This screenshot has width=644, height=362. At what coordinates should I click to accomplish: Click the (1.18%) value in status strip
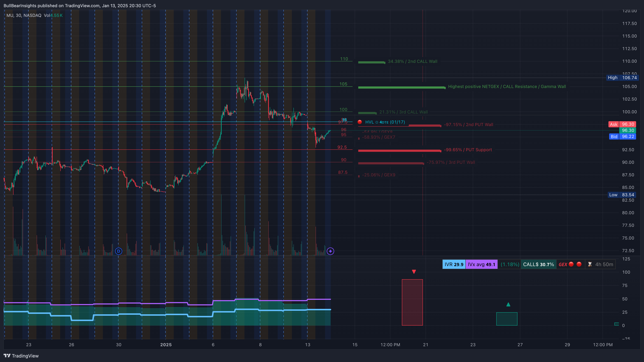tap(510, 264)
